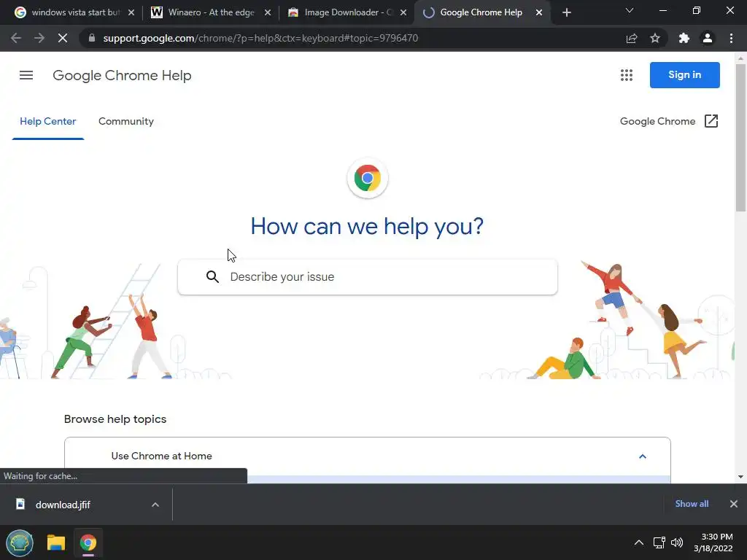This screenshot has height=560, width=747.
Task: Click the page vertical scrollbar thumb
Action: point(740,138)
